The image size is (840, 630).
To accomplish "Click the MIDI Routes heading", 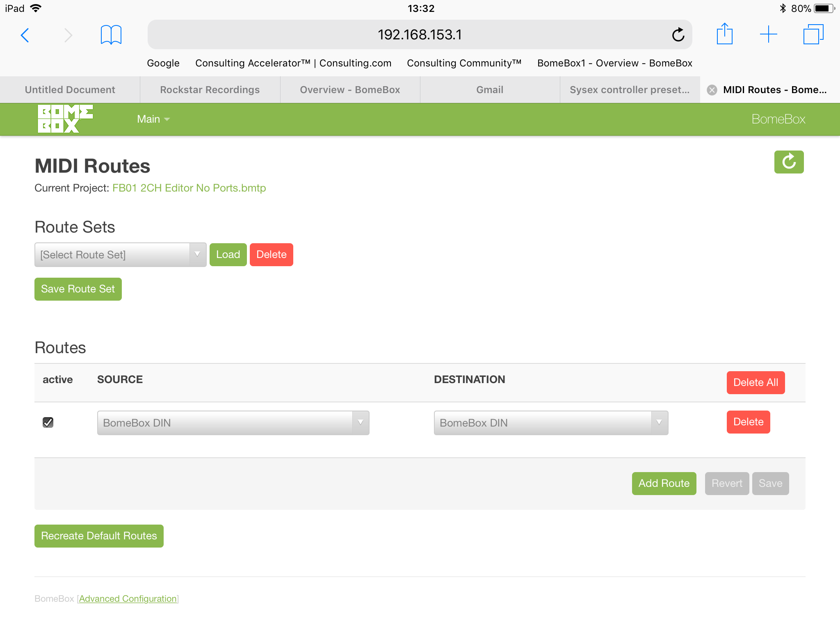I will tap(92, 166).
